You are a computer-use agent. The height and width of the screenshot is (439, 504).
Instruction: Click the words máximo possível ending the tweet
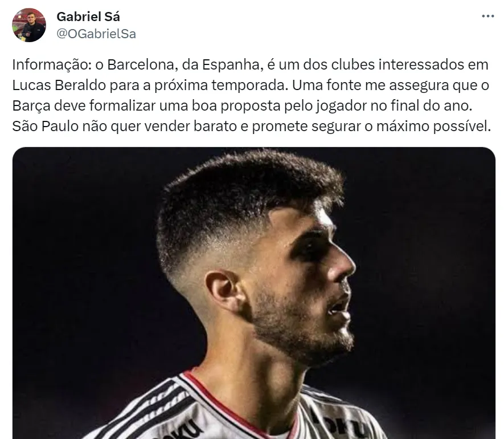click(x=433, y=126)
